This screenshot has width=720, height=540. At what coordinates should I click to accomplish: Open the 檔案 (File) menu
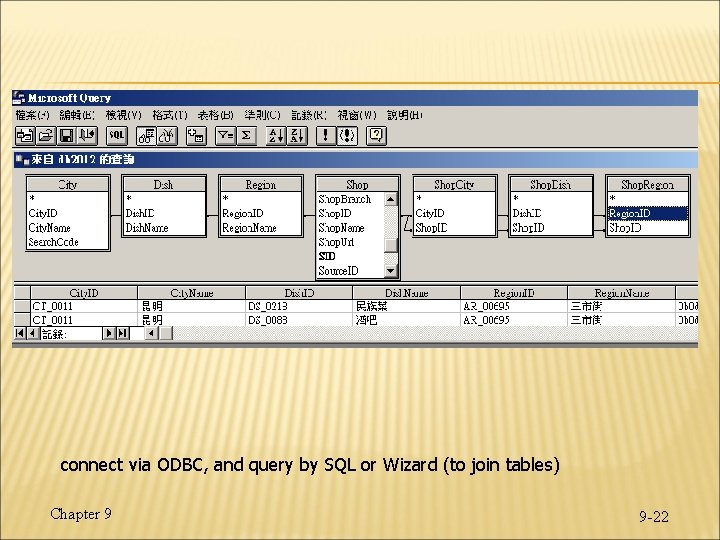tap(32, 115)
